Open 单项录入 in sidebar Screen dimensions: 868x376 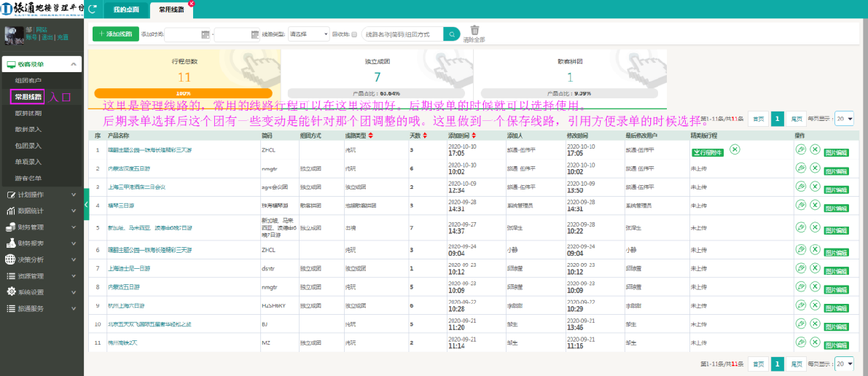[x=28, y=162]
